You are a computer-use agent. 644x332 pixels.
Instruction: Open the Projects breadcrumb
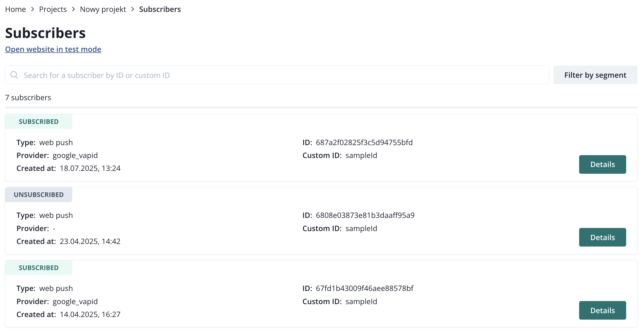(x=53, y=9)
